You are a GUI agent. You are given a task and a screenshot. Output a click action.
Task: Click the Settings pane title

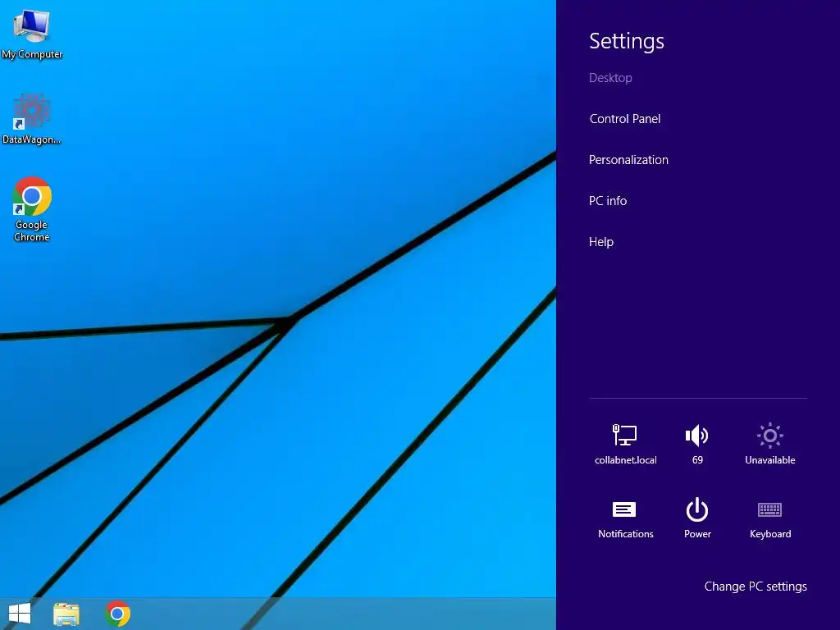click(x=626, y=41)
